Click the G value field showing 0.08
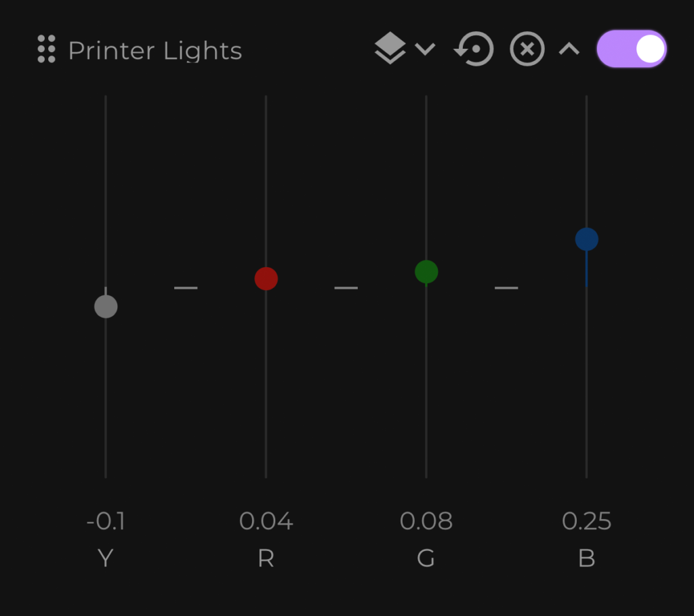Screen dimensions: 694x616 [426, 521]
